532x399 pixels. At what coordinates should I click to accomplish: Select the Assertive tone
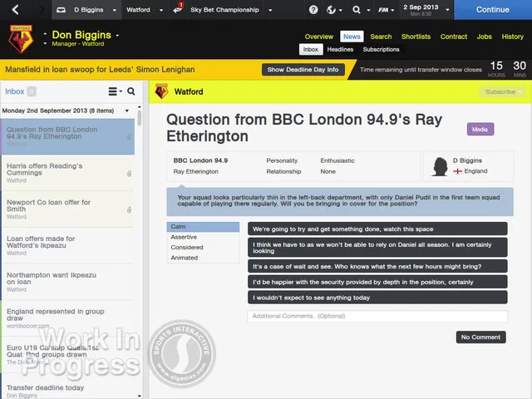point(203,237)
